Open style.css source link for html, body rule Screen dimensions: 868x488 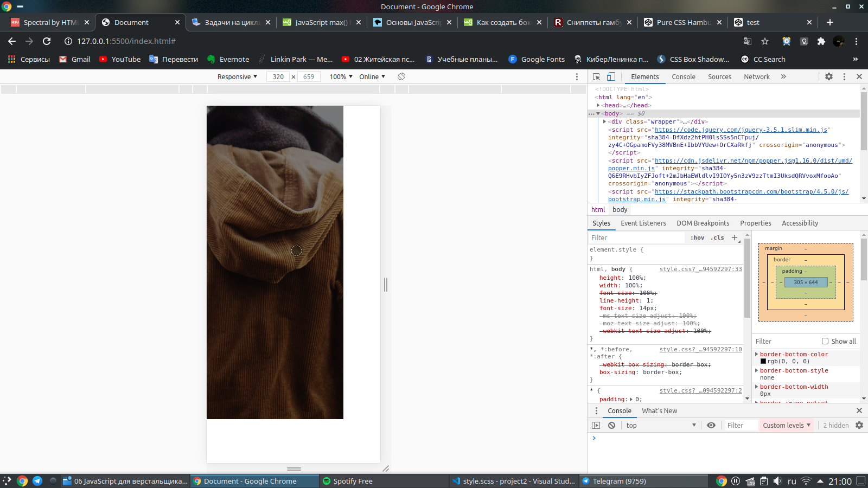(701, 269)
